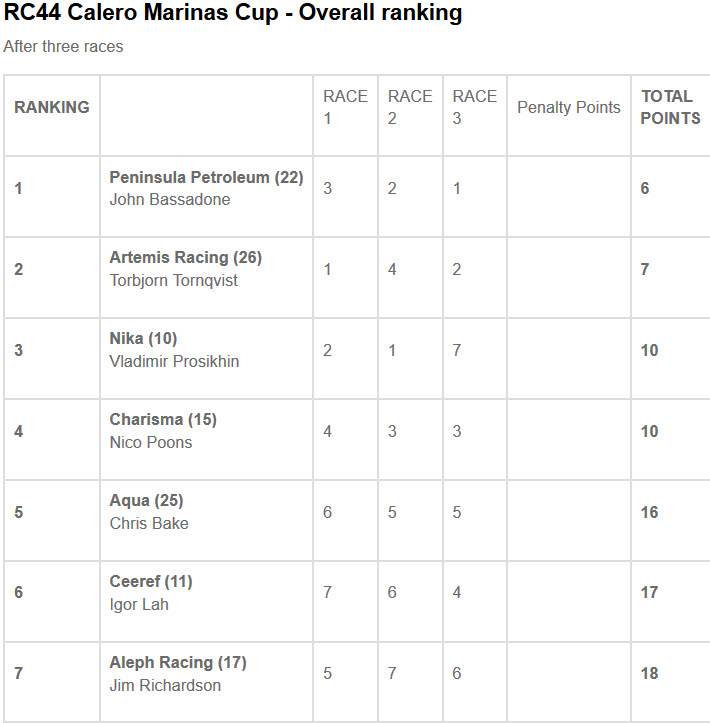Click the RACE 1 column header
710x723 pixels.
click(345, 107)
